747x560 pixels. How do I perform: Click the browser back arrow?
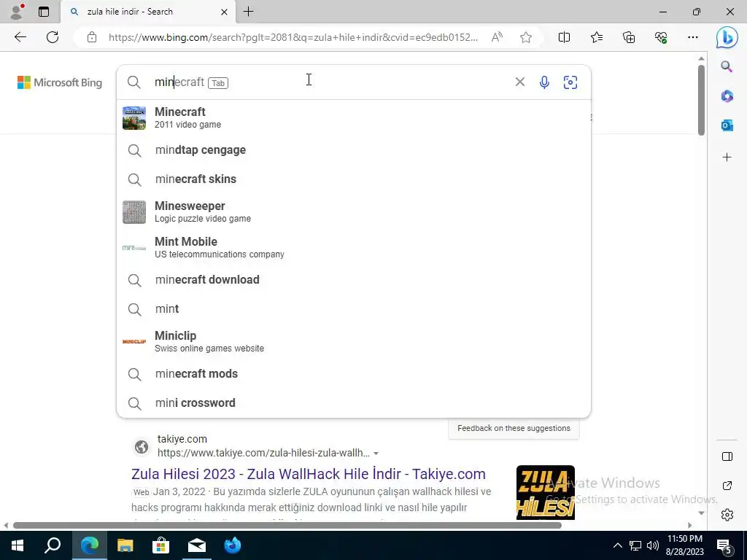coord(20,37)
